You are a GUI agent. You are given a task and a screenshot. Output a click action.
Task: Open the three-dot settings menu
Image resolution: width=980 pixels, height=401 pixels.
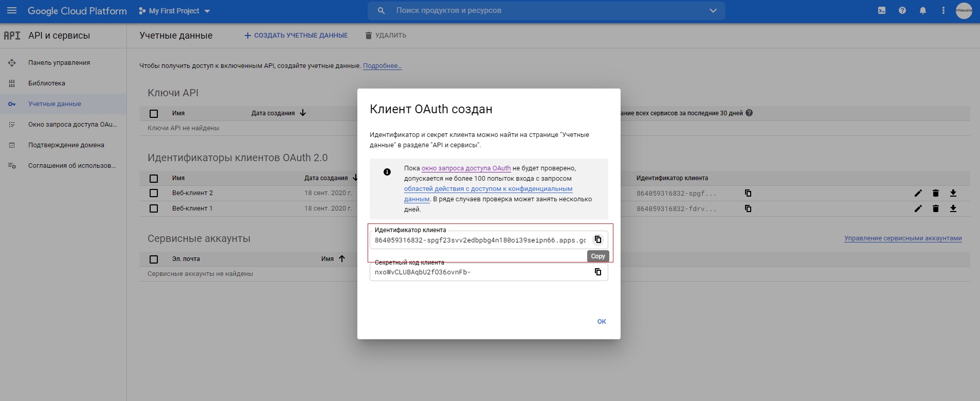(x=943, y=11)
